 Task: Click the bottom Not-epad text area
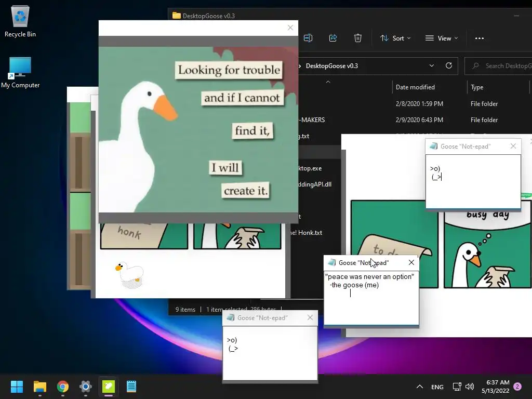pyautogui.click(x=270, y=353)
